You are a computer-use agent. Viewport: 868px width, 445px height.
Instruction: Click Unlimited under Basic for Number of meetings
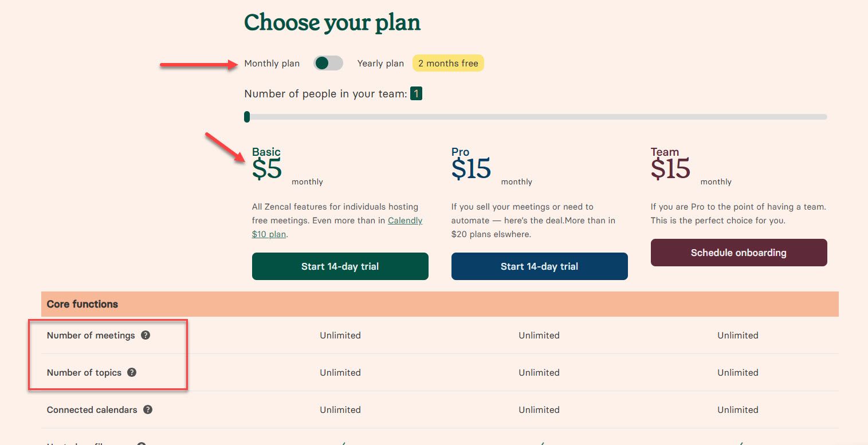click(340, 335)
